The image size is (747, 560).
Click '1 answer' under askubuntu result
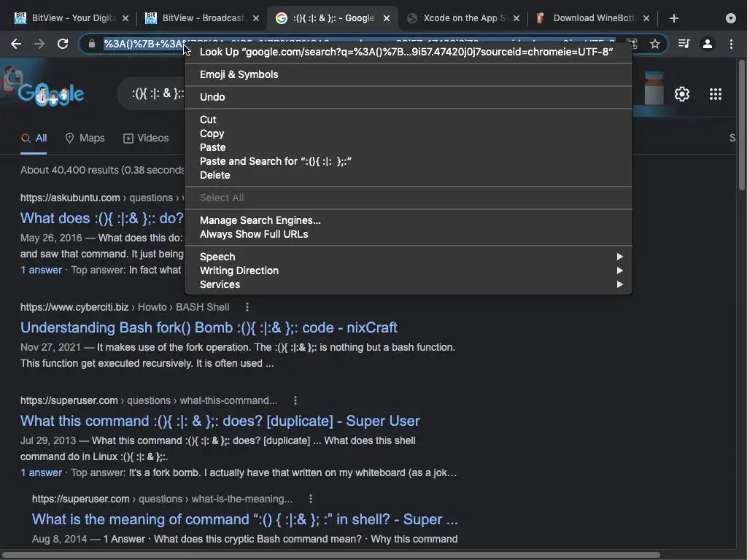coord(41,270)
